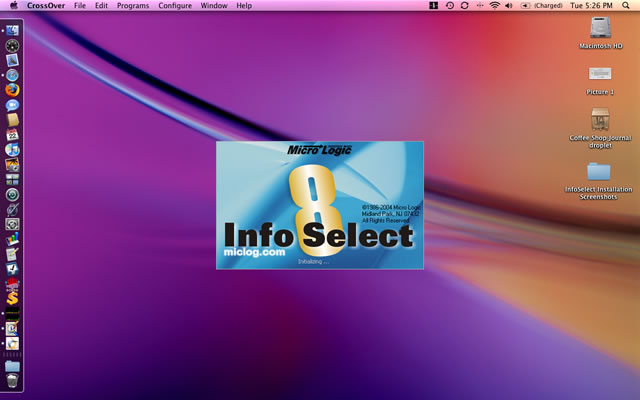Launch Firefox from the dock
Screen dimensions: 640x400
tap(12, 90)
